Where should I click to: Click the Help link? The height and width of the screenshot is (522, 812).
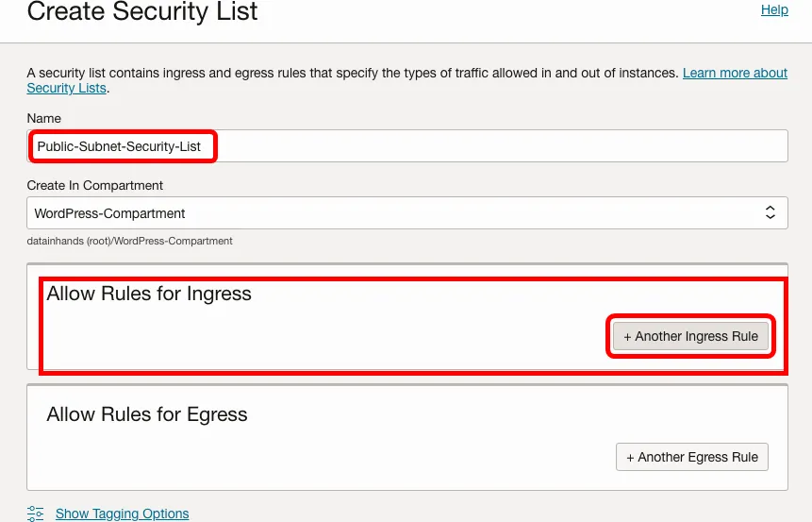click(x=774, y=9)
